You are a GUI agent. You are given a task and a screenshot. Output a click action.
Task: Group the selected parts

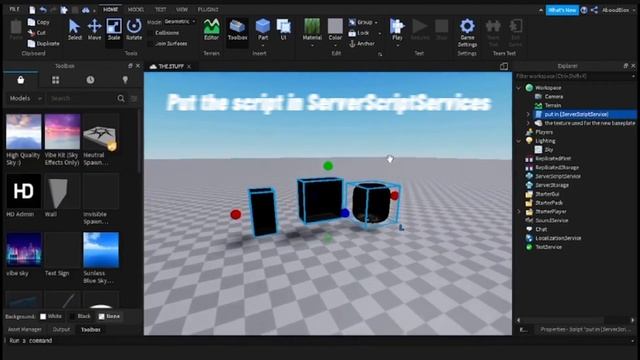point(361,22)
